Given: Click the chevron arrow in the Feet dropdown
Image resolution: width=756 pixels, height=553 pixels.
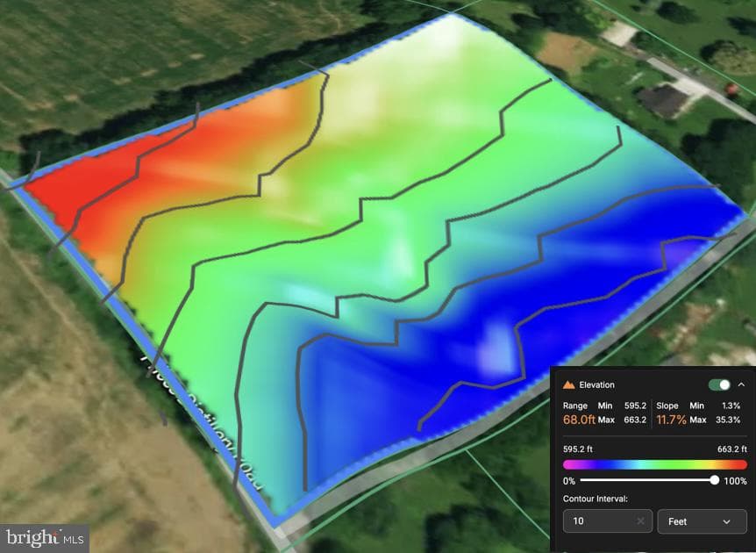Looking at the screenshot, I should tap(726, 521).
